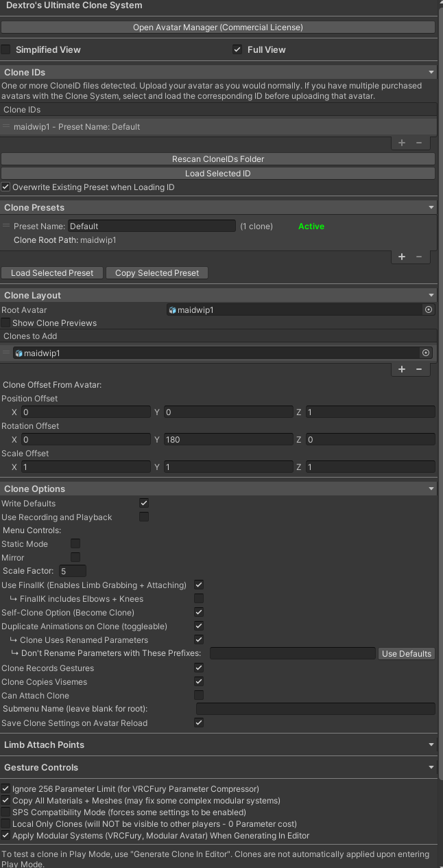Viewport: 443px width, 868px height.
Task: Enable Simplified View checkbox
Action: click(6, 49)
